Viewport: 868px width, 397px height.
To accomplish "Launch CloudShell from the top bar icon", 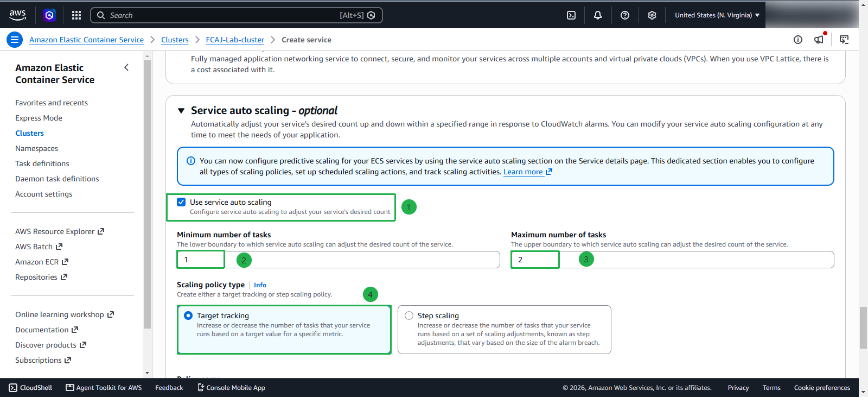I will coord(571,15).
